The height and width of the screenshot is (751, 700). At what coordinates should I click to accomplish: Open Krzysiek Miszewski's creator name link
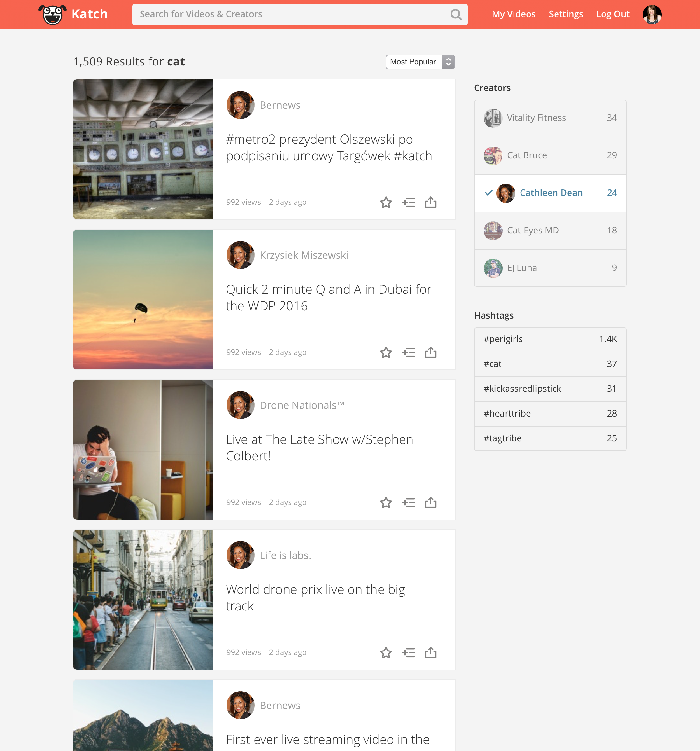(304, 255)
